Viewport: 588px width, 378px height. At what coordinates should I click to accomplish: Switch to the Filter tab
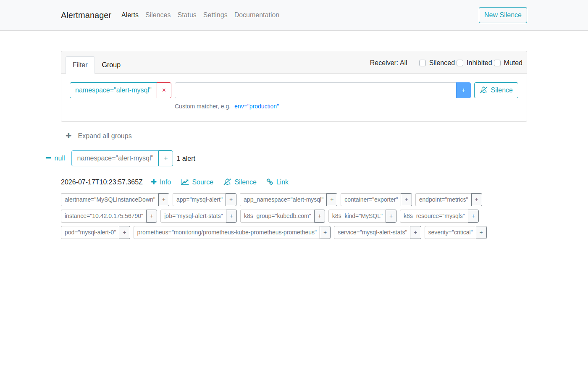point(80,65)
